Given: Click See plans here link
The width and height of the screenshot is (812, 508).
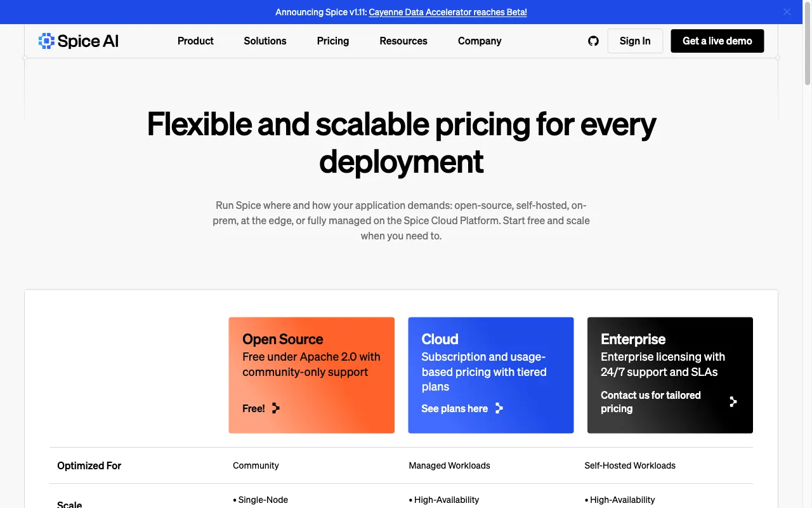Looking at the screenshot, I should tap(455, 408).
